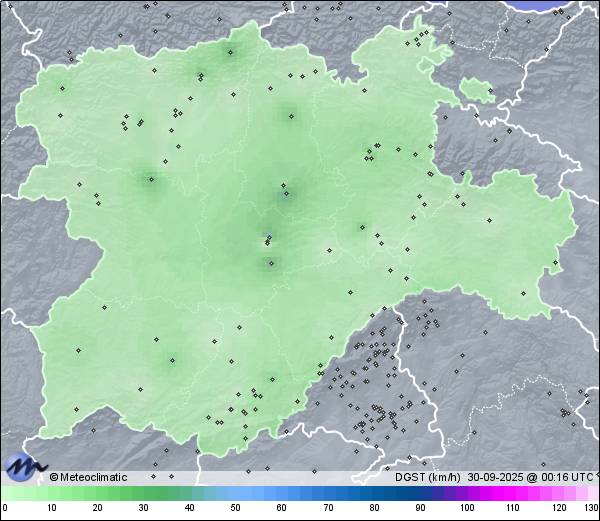This screenshot has width=600, height=521.
Task: Pick the pale pink swatch at 130
Action: click(594, 493)
